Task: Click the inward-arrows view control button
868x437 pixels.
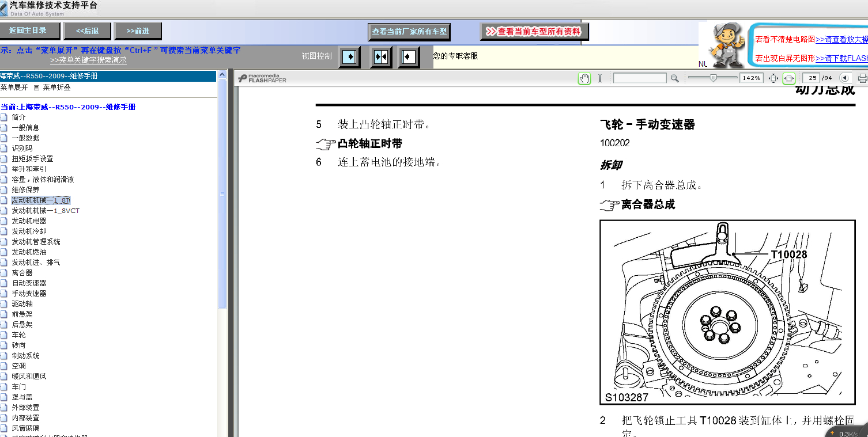Action: pos(381,57)
